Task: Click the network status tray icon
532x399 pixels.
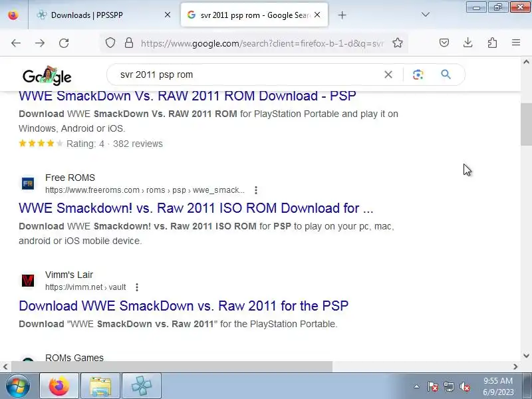Action: click(x=448, y=386)
